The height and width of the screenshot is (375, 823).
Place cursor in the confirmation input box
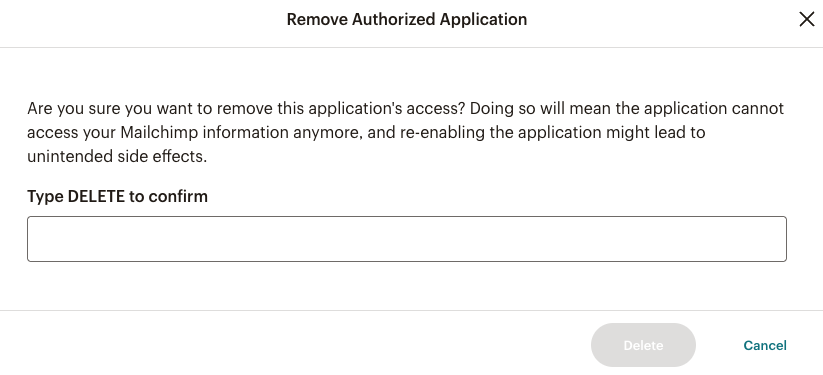[407, 239]
